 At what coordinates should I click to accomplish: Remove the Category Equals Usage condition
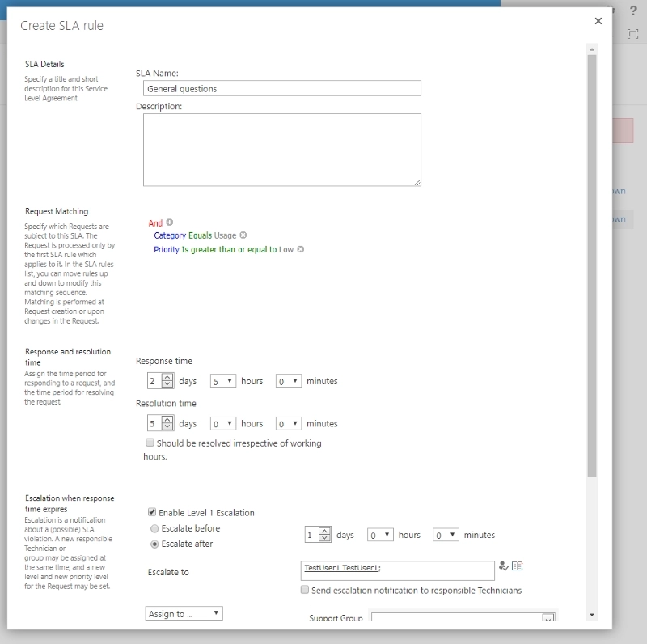coord(243,235)
